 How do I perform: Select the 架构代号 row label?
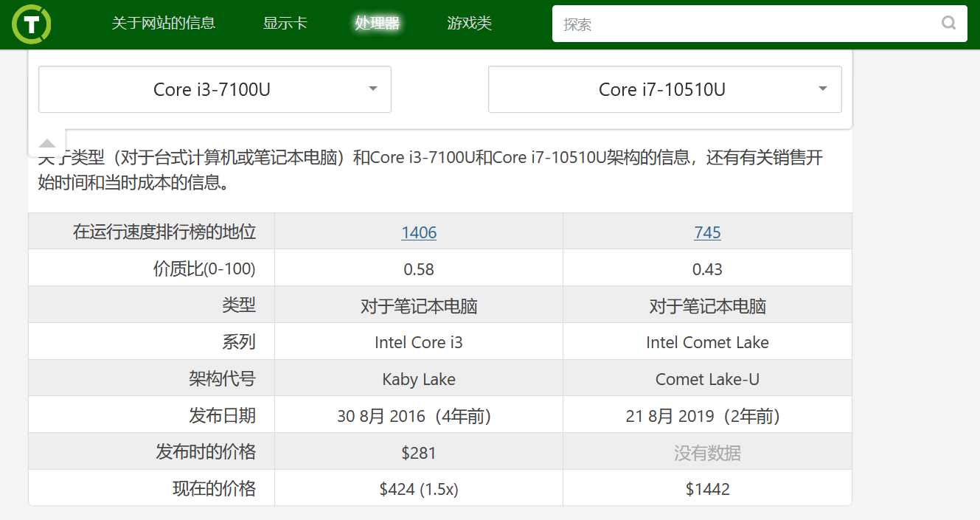click(x=222, y=379)
